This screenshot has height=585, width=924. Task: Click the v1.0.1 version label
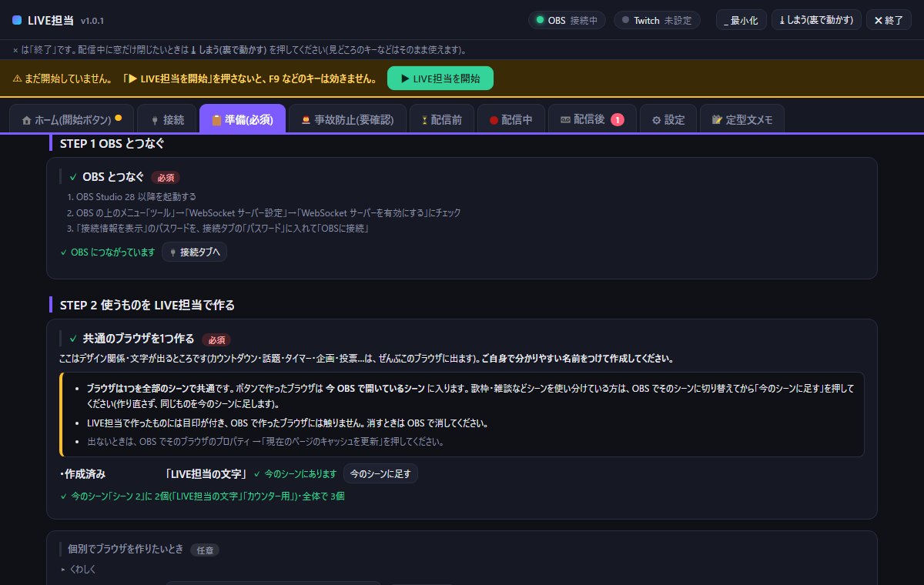click(x=92, y=21)
